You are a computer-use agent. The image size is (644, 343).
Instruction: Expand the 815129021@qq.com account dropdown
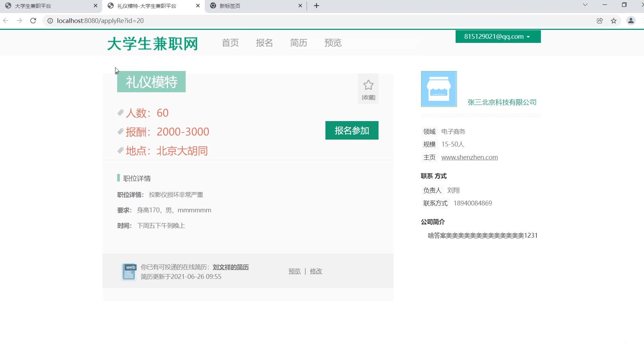498,37
